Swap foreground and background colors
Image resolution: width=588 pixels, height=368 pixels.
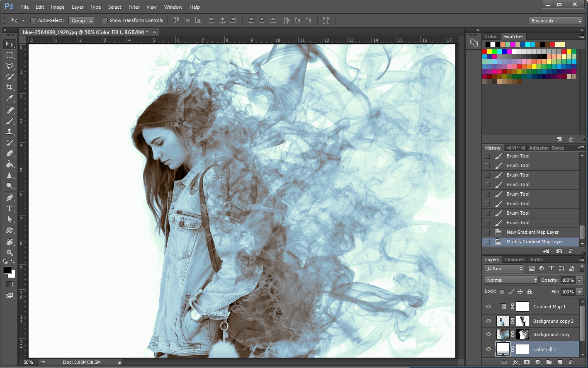[x=13, y=261]
